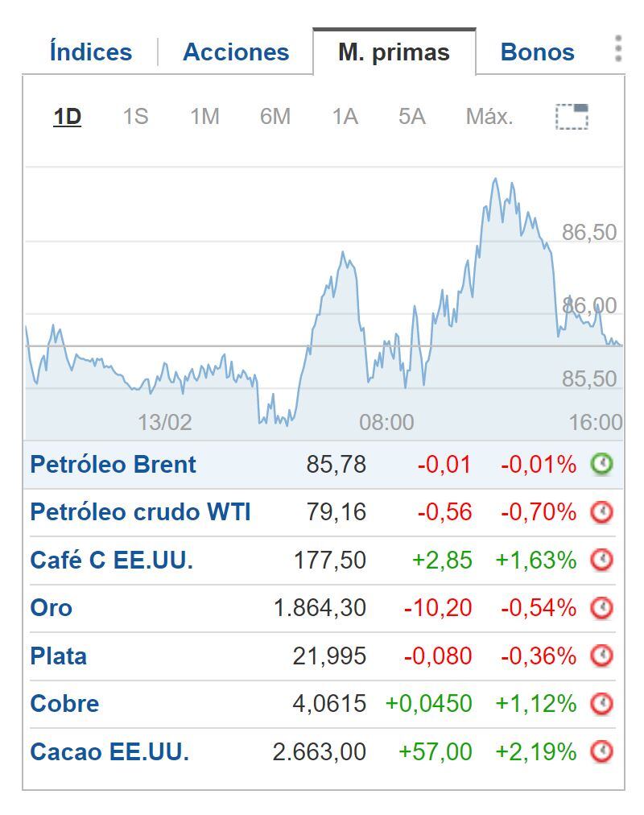Open the Acciones tab
The width and height of the screenshot is (644, 815).
pos(236,52)
